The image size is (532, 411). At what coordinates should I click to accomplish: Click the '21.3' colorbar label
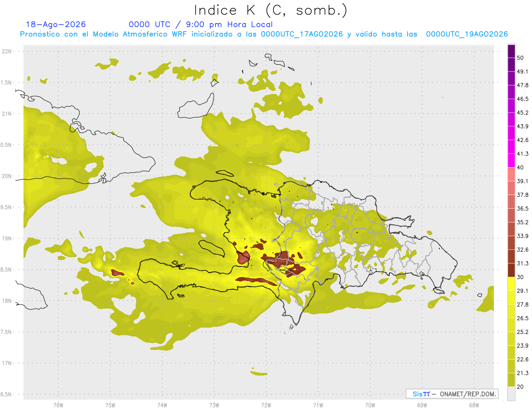523,373
